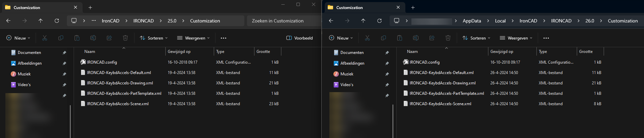Viewport: 644px width, 138px height.
Task: Navigate to 26.0 in right address bar
Action: [590, 21]
